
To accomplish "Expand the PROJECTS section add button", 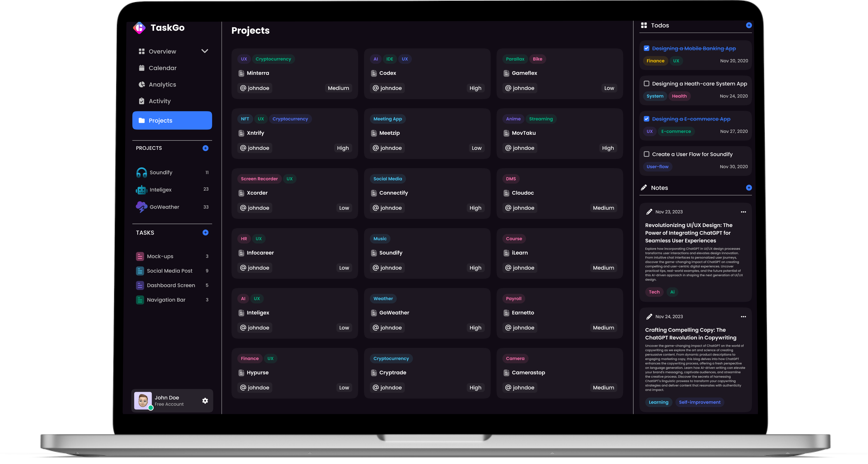I will tap(206, 148).
